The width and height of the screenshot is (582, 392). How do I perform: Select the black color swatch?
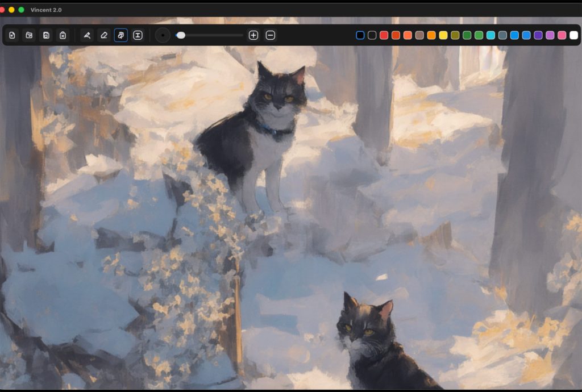(x=359, y=35)
